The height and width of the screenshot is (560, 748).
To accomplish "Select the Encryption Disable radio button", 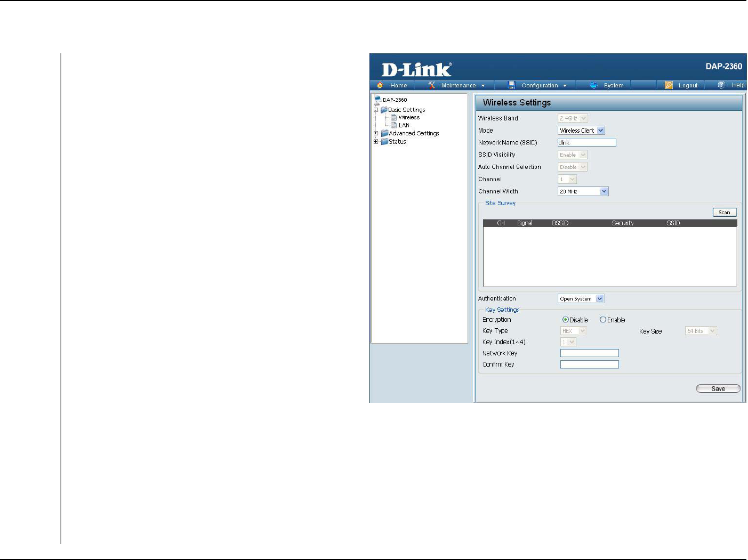I will pos(566,320).
